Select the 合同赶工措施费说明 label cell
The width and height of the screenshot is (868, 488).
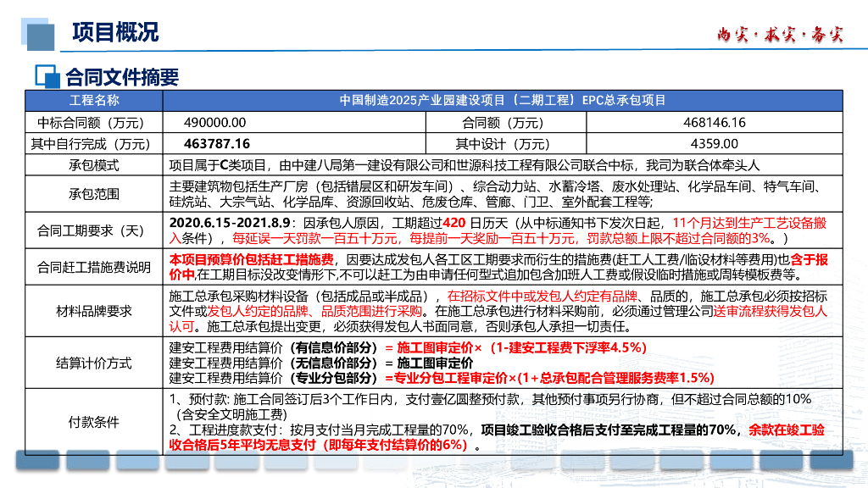point(94,267)
